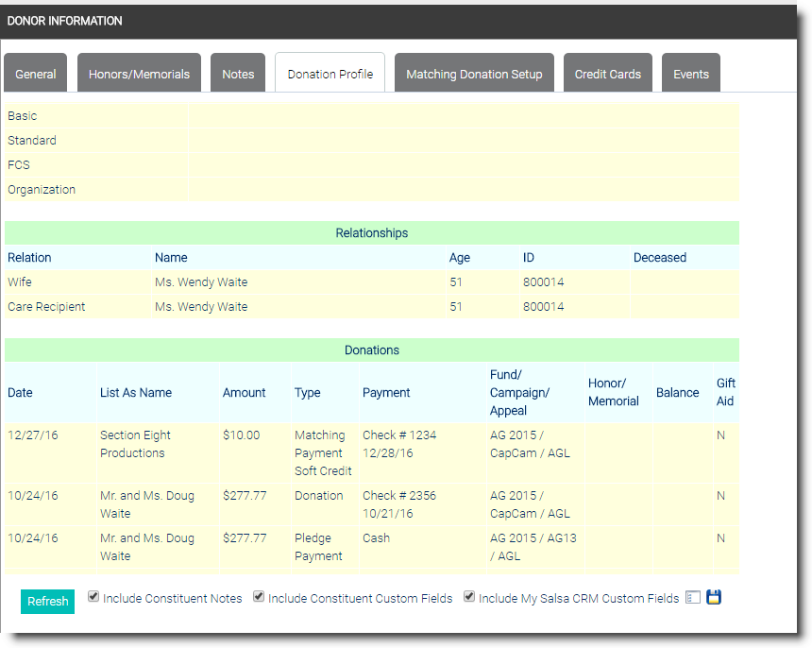The width and height of the screenshot is (812, 648).
Task: Click the layout icon beside the save icon
Action: point(693,597)
